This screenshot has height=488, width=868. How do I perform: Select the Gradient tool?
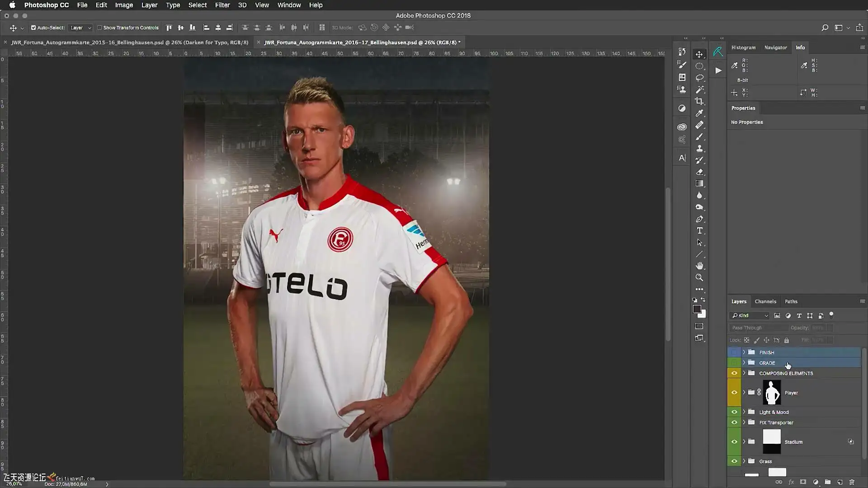click(x=699, y=183)
